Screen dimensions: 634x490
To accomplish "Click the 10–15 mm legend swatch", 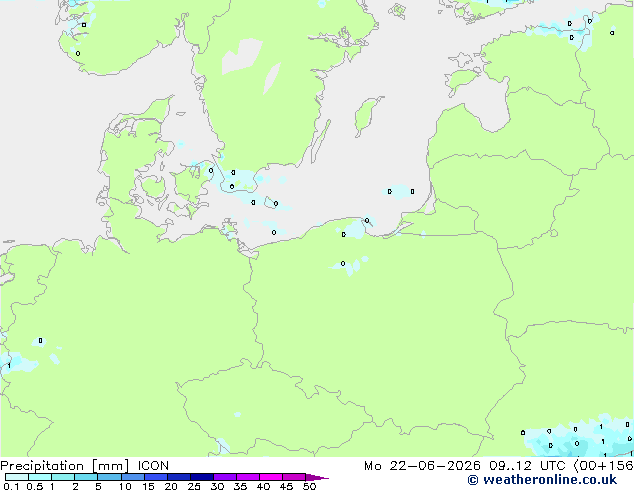I will 133,477.
